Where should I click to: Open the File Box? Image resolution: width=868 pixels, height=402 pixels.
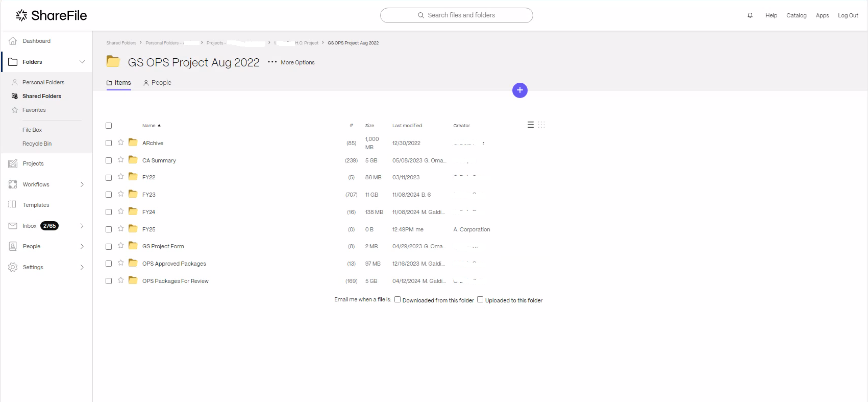32,130
